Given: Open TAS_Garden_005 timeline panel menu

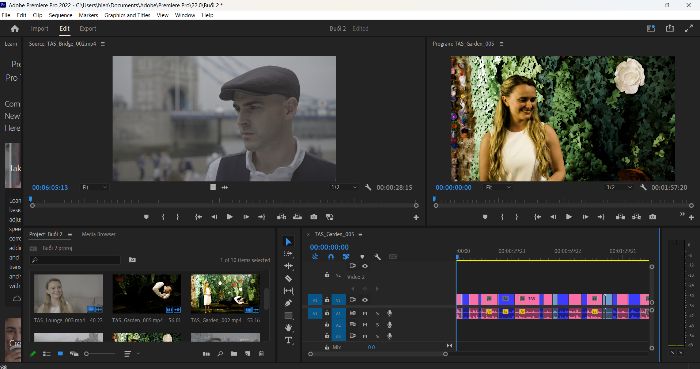Looking at the screenshot, I should click(x=360, y=234).
